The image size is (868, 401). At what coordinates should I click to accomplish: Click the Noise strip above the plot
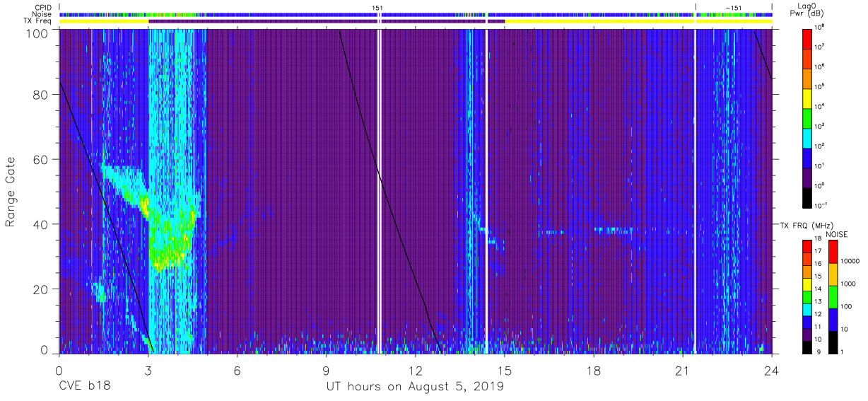416,14
